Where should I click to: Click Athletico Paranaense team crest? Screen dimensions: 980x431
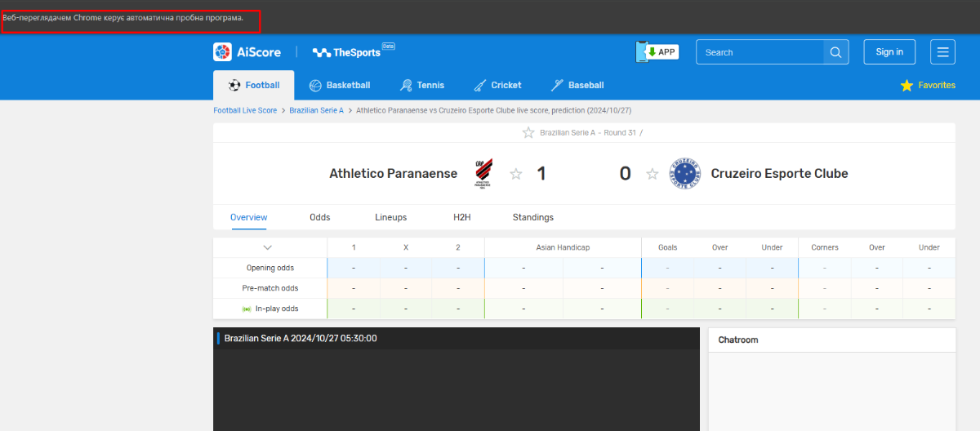483,173
